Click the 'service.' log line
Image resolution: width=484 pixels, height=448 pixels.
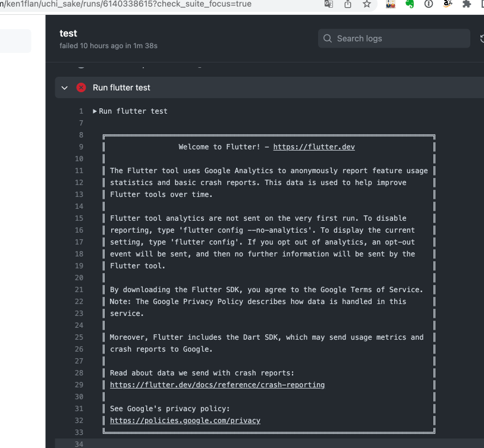coord(127,314)
